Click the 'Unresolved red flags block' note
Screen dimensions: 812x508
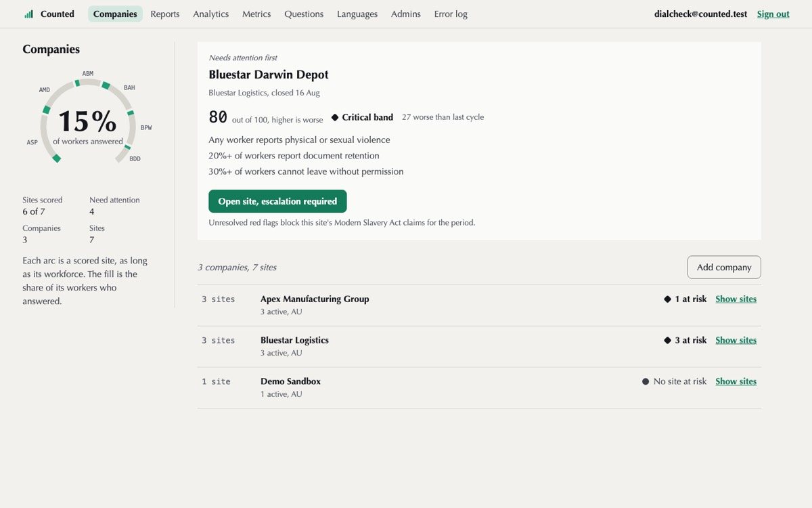[342, 222]
